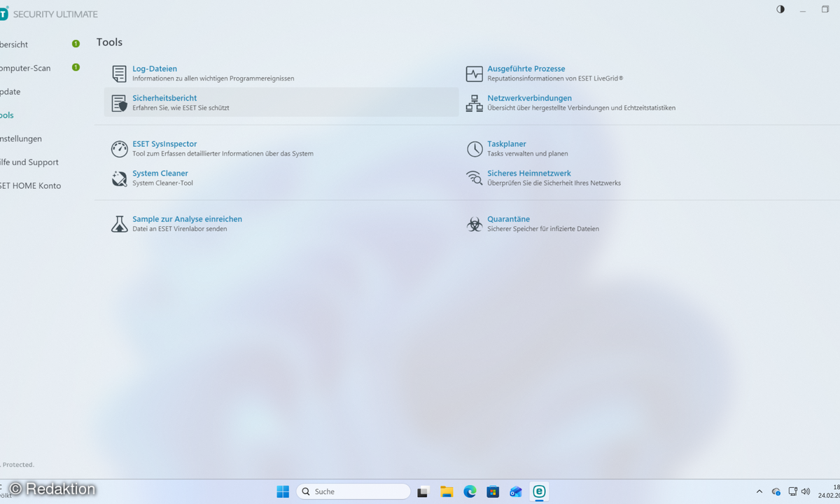
Task: Open Hilfe und Support in sidebar
Action: pos(29,162)
